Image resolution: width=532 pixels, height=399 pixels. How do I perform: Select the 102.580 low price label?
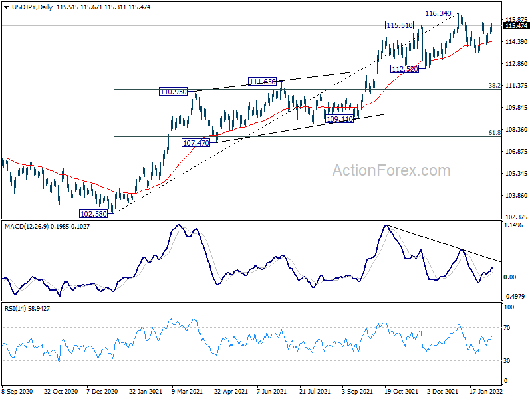[x=93, y=214]
